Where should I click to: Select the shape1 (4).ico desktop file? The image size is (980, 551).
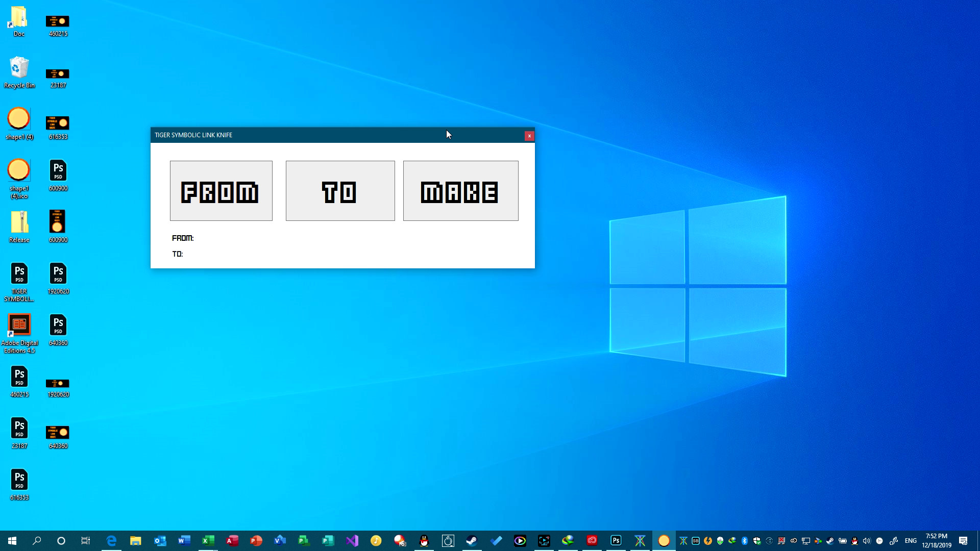[x=19, y=176]
